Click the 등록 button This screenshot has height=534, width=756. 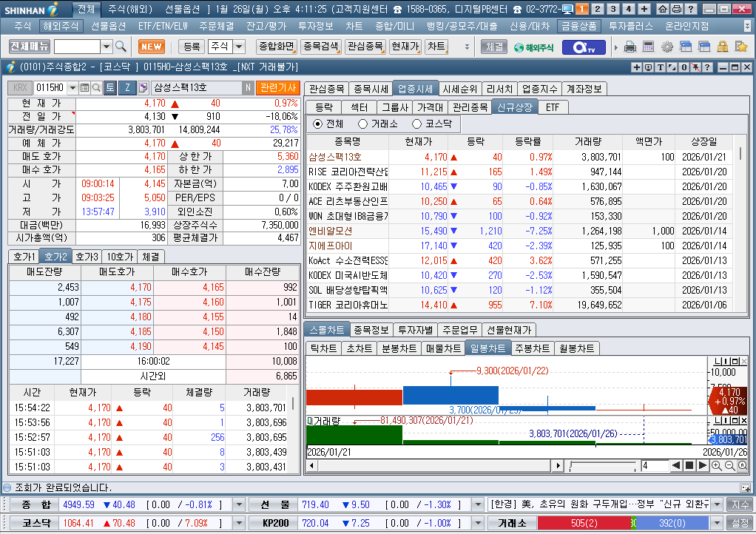(x=192, y=47)
